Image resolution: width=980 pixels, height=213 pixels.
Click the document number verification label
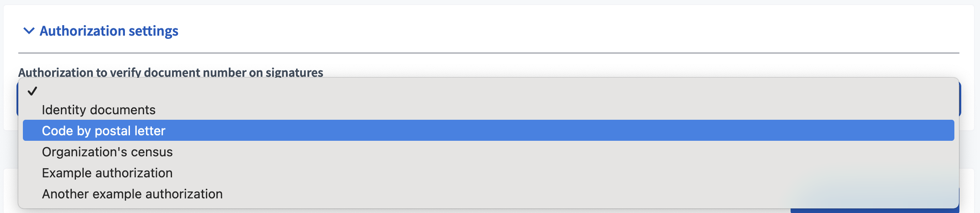pyautogui.click(x=171, y=72)
